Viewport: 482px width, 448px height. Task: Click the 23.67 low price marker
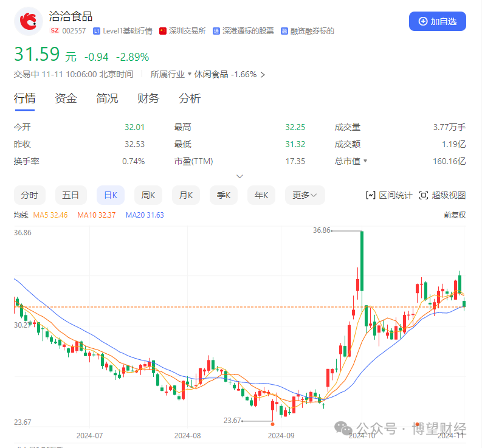point(232,420)
